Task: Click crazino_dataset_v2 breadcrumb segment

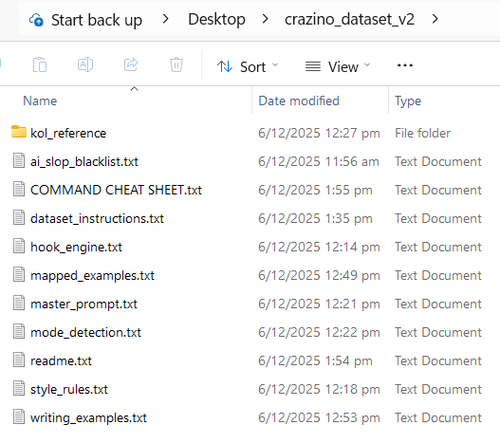Action: coord(349,19)
